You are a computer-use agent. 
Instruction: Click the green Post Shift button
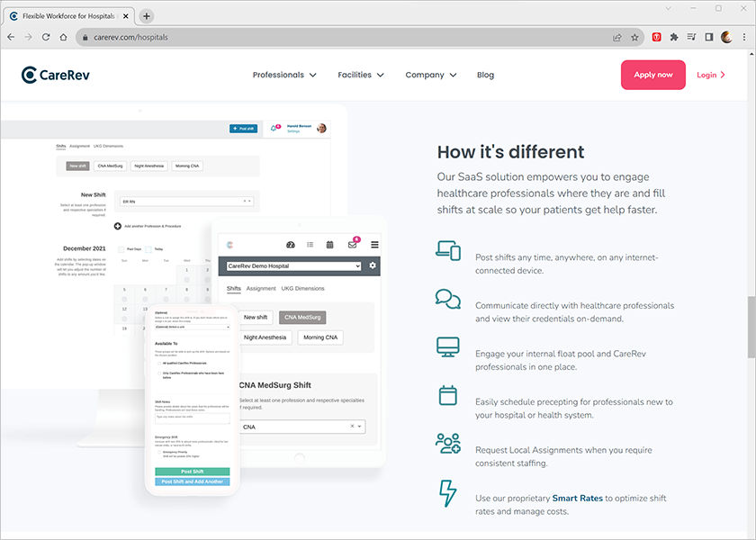(193, 472)
